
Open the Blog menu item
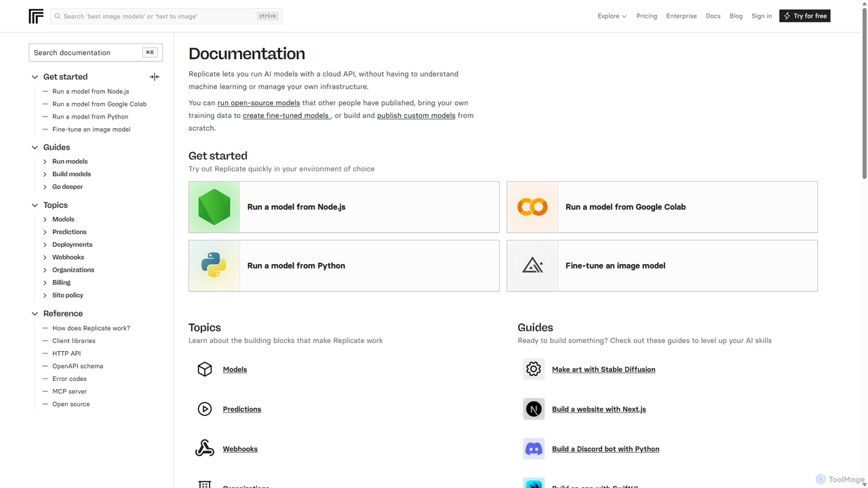pyautogui.click(x=736, y=16)
